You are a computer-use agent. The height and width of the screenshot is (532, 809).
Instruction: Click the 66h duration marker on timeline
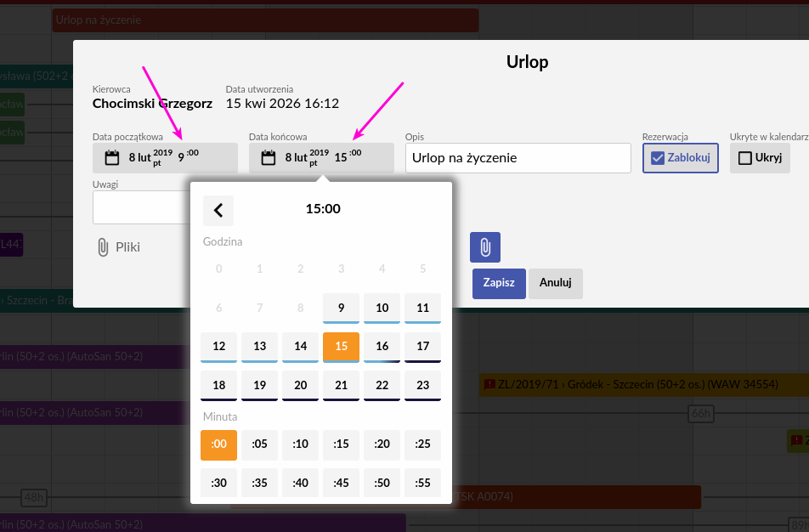[700, 414]
